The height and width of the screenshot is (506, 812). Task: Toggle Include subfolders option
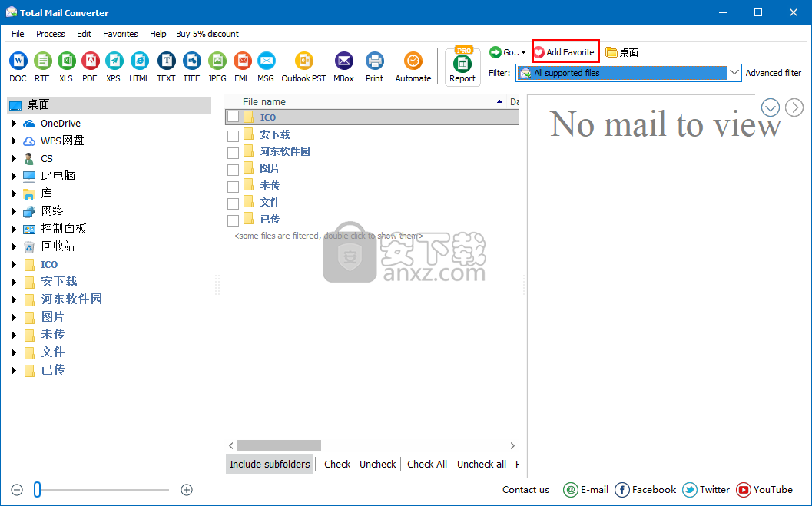pyautogui.click(x=270, y=464)
